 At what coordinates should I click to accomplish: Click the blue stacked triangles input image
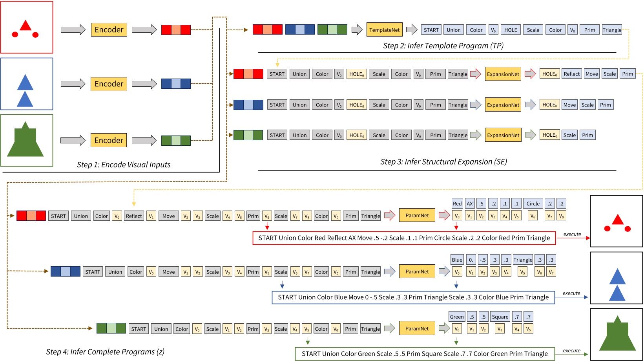click(x=27, y=84)
